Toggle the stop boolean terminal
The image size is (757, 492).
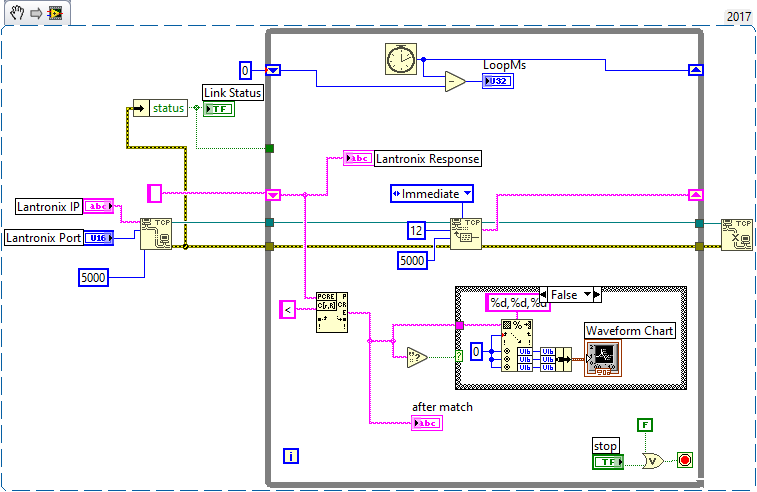point(606,461)
